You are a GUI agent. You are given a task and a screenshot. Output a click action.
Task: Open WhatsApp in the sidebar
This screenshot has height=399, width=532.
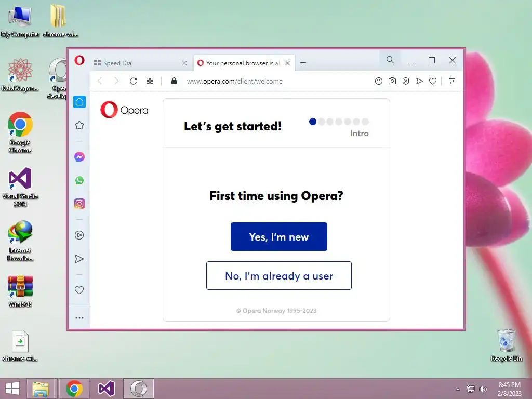[79, 180]
